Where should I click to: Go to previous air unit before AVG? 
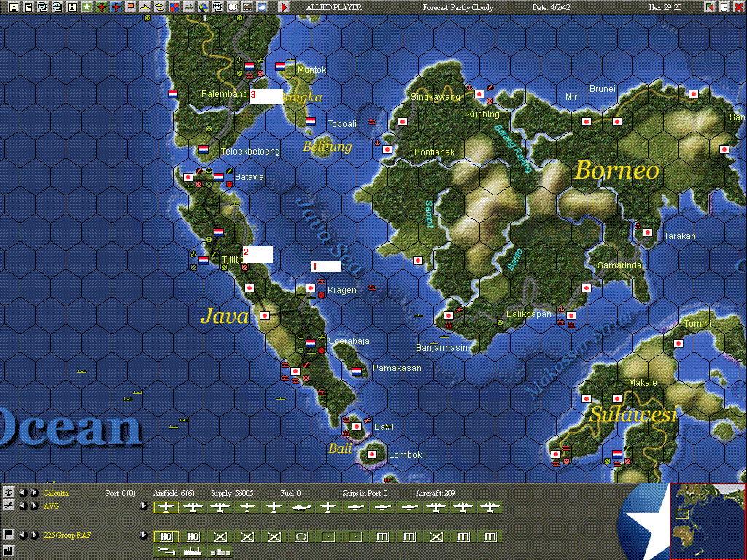tap(23, 506)
